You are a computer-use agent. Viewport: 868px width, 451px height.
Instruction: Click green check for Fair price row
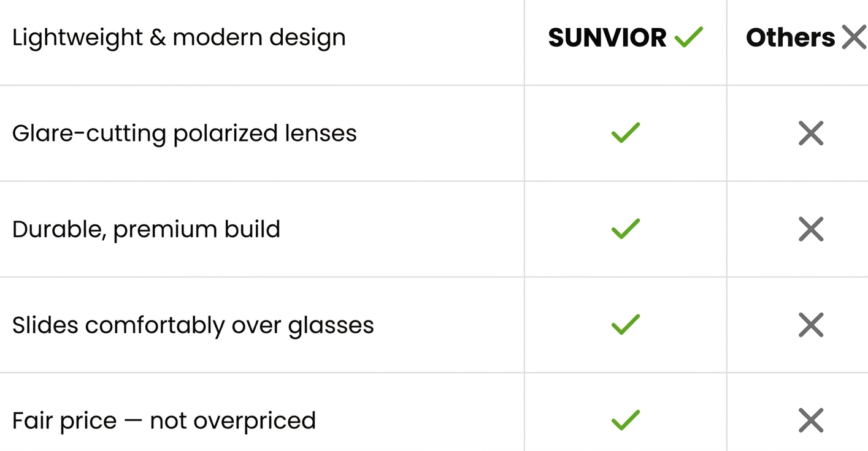tap(626, 420)
